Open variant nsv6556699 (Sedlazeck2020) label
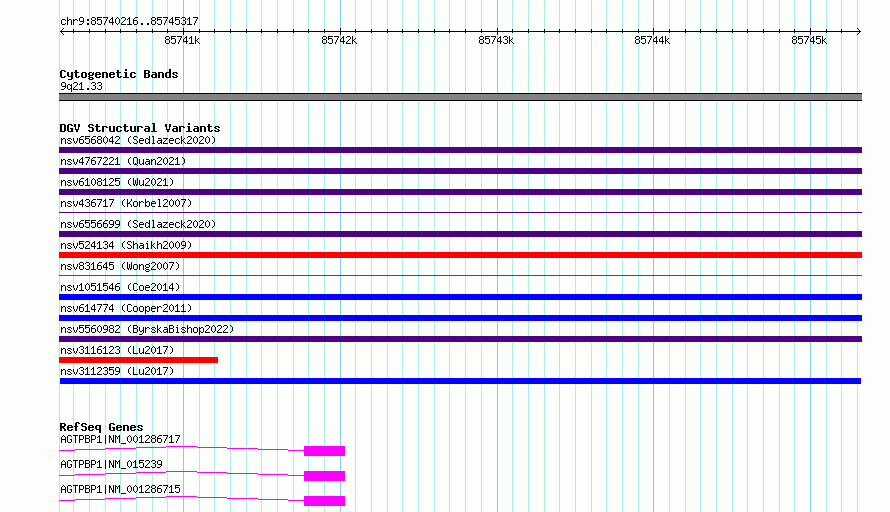This screenshot has height=512, width=890. pos(138,224)
